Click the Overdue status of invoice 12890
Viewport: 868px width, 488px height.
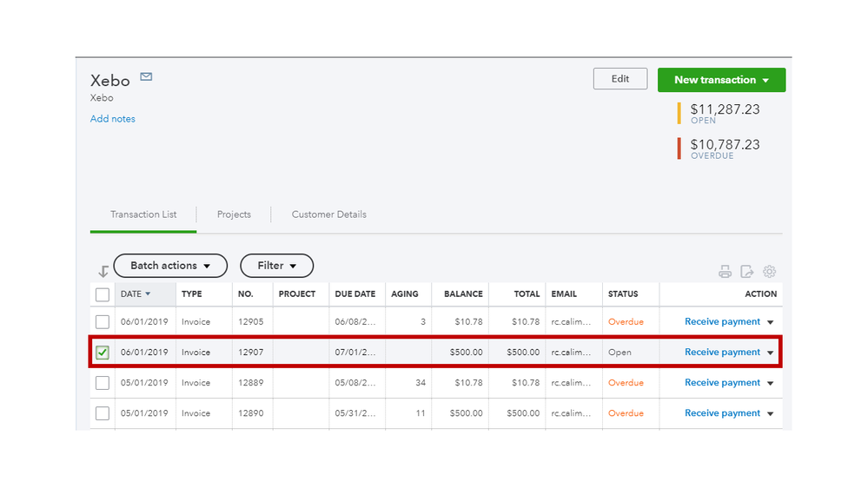pyautogui.click(x=626, y=413)
